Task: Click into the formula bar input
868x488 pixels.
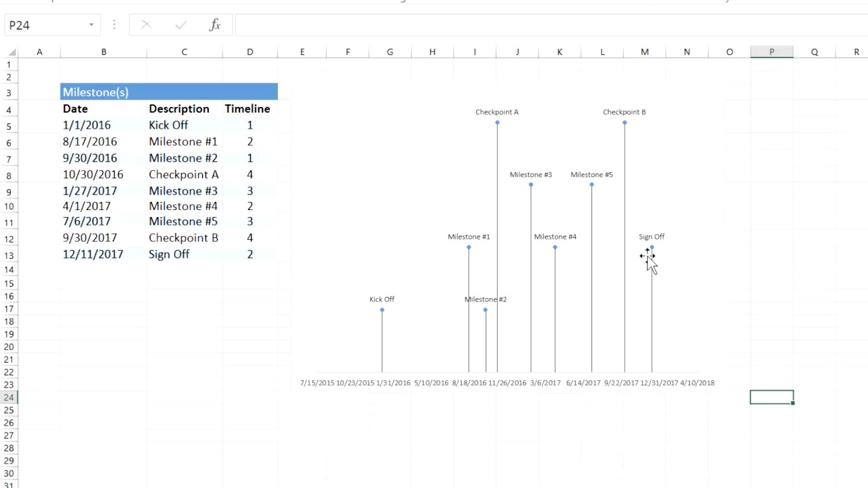Action: [551, 25]
